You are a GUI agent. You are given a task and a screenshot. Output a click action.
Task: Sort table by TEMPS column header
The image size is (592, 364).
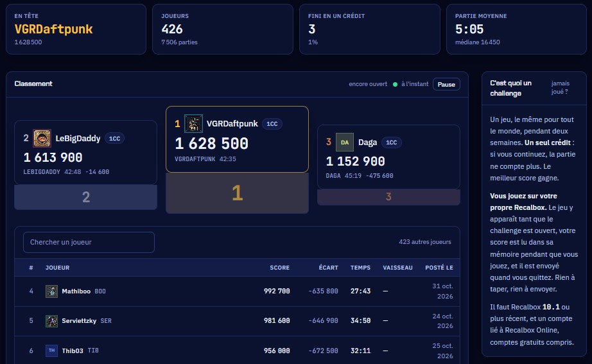tap(360, 267)
